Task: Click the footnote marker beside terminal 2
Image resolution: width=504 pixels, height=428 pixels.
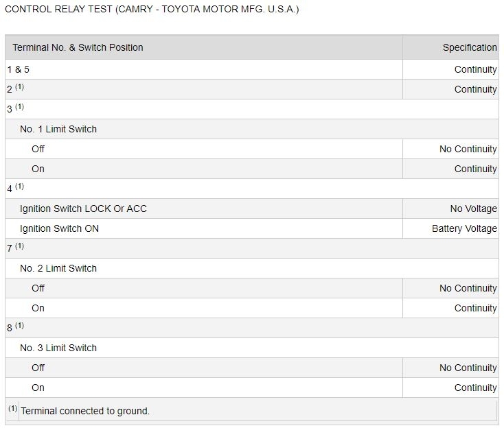Action: click(x=19, y=87)
